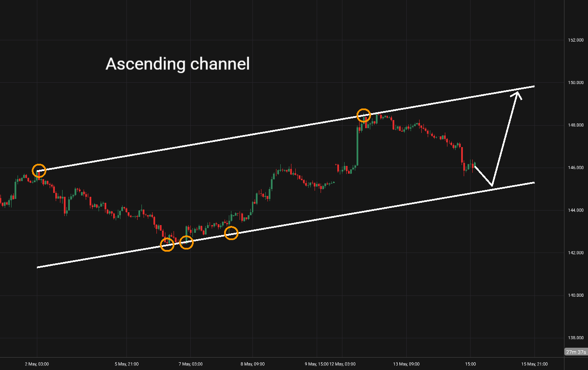Select the lower white channel trend line

pyautogui.click(x=286, y=225)
